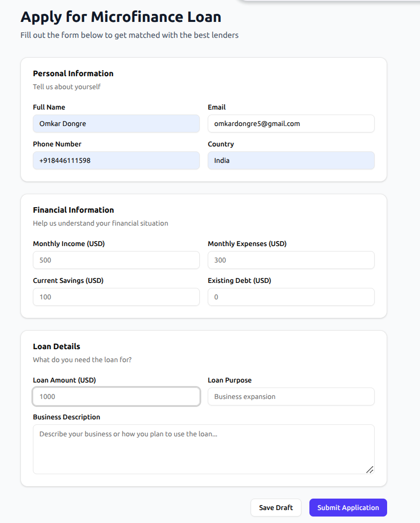
Task: Click the Phone Number field
Action: [x=116, y=160]
